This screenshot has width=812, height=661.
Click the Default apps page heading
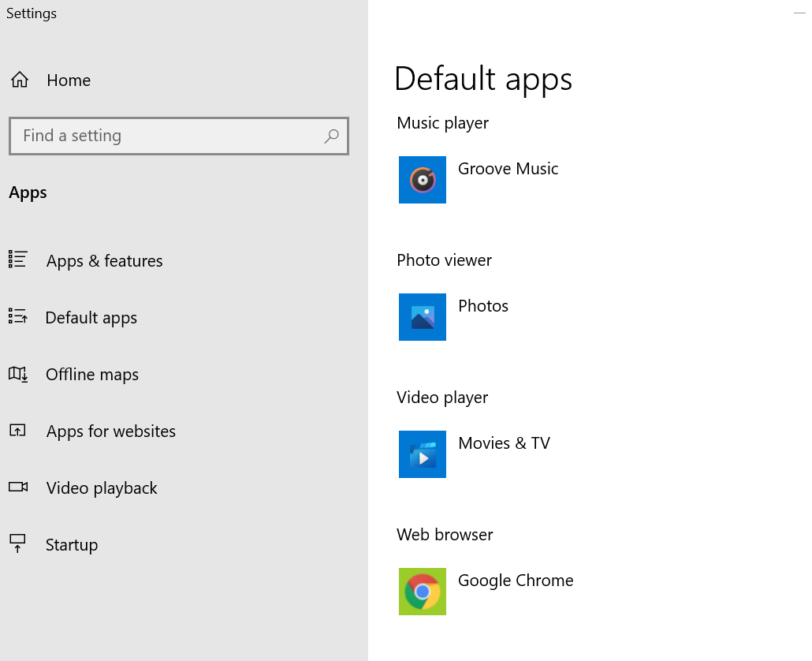(482, 79)
